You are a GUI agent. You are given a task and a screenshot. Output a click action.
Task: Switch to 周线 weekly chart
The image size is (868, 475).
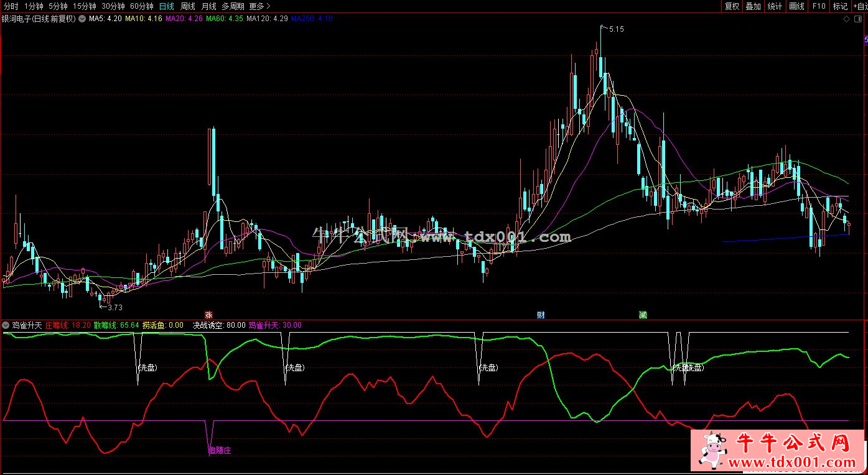point(187,6)
